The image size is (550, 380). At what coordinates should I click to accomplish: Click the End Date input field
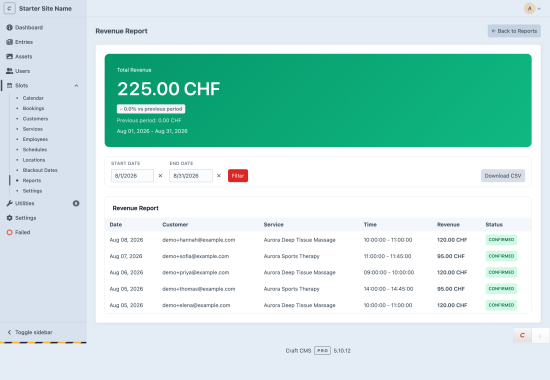[191, 176]
